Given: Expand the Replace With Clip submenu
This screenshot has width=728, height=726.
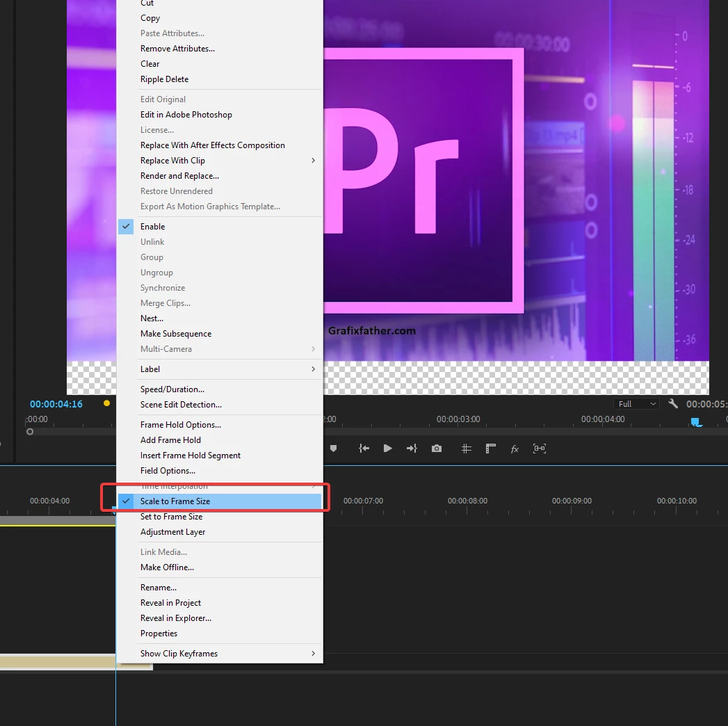Looking at the screenshot, I should pyautogui.click(x=220, y=161).
